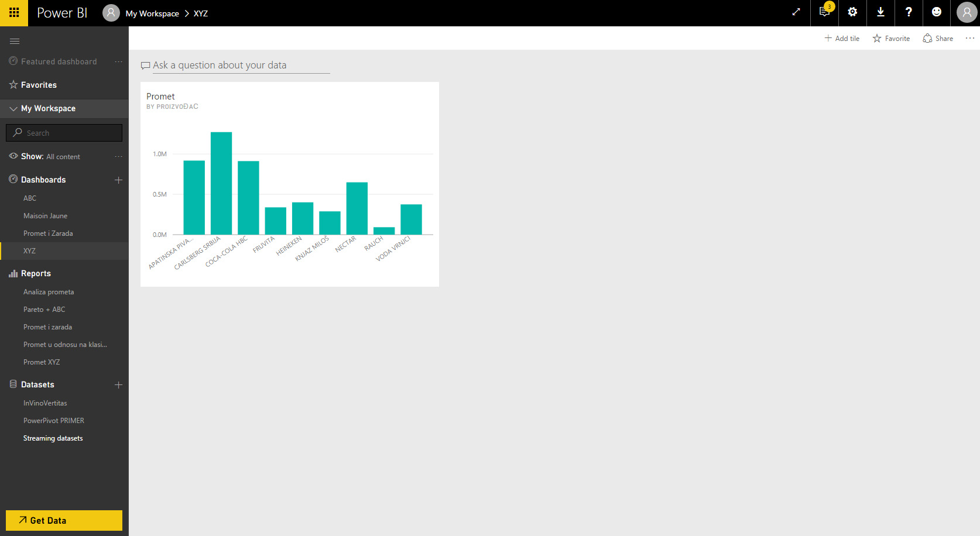Click the Get Data button
980x536 pixels.
(64, 520)
